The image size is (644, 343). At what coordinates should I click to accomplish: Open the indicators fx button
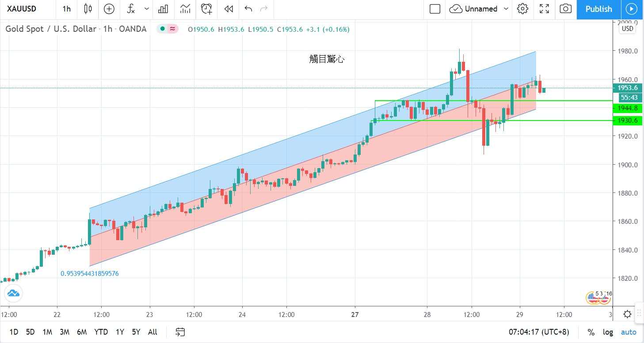(x=131, y=9)
